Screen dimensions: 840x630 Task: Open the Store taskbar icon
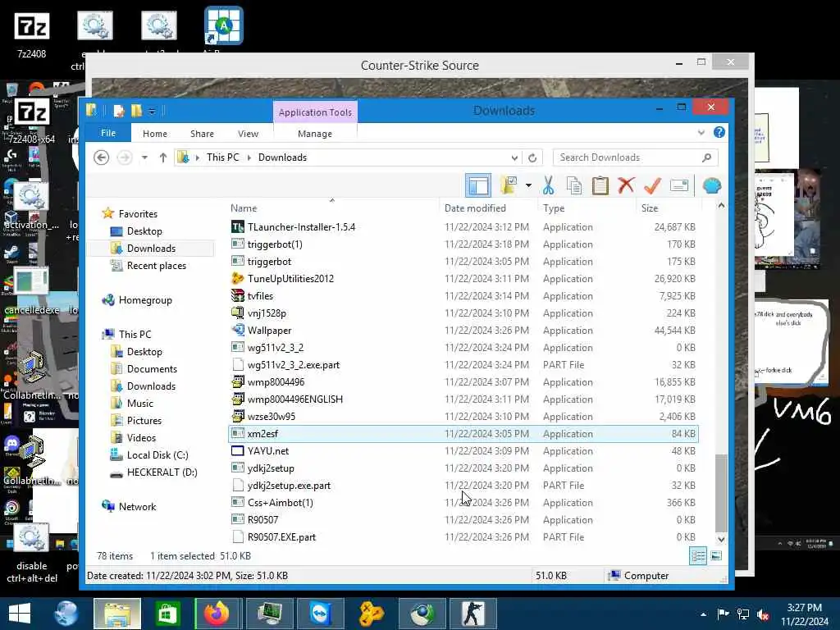click(x=167, y=614)
